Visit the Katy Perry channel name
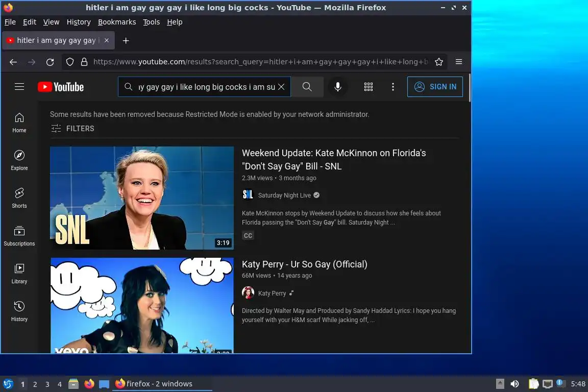588x392 pixels. point(272,293)
